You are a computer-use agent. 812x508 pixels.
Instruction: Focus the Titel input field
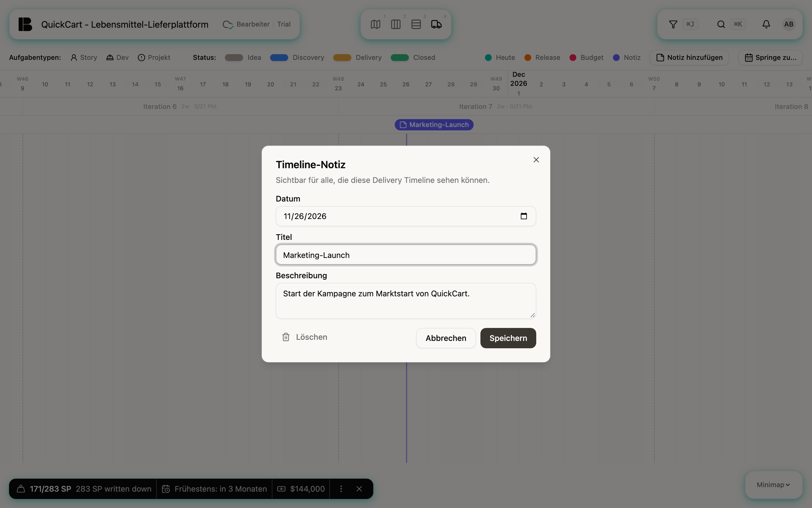click(x=406, y=255)
